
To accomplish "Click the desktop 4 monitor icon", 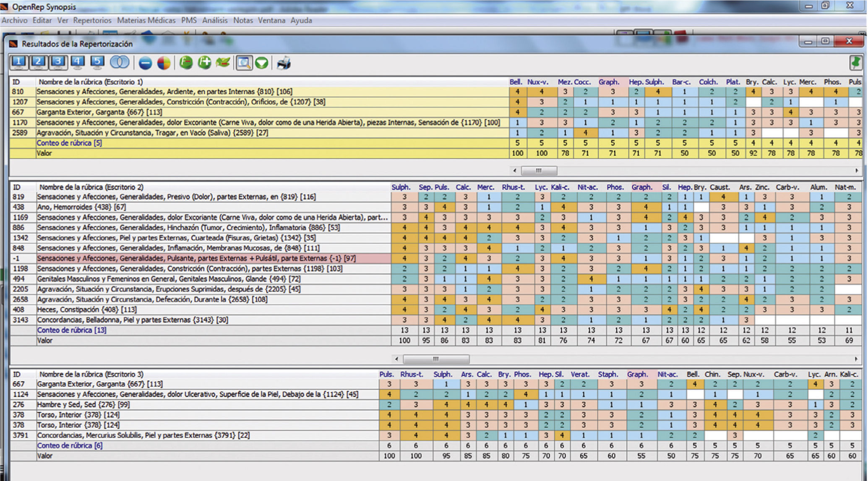I will [77, 62].
